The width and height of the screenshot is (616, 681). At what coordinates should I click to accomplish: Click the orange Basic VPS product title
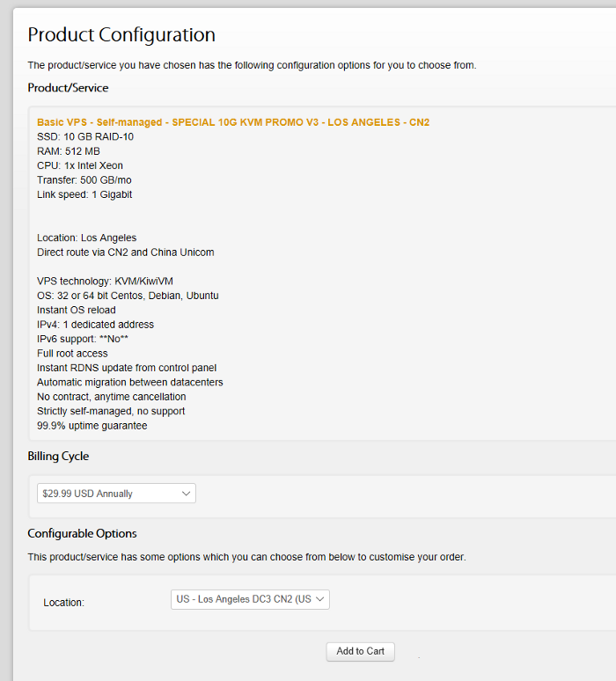(232, 122)
